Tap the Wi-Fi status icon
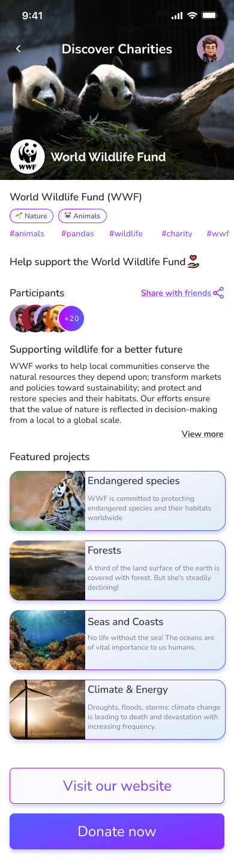 (192, 16)
